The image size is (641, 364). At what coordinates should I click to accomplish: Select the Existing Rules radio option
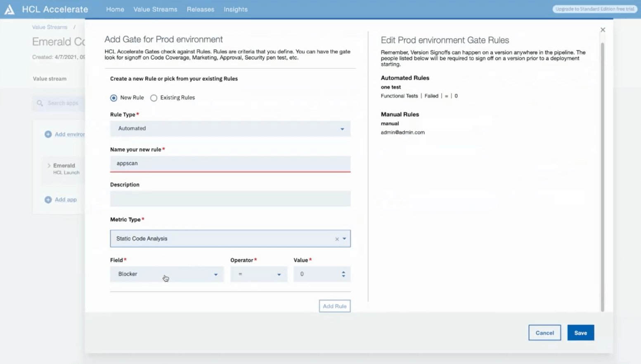[x=154, y=98]
